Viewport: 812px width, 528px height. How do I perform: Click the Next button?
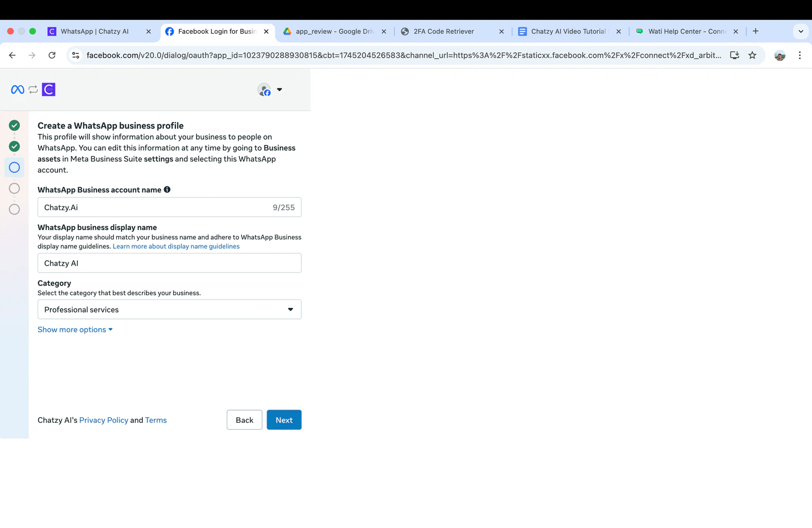(284, 420)
